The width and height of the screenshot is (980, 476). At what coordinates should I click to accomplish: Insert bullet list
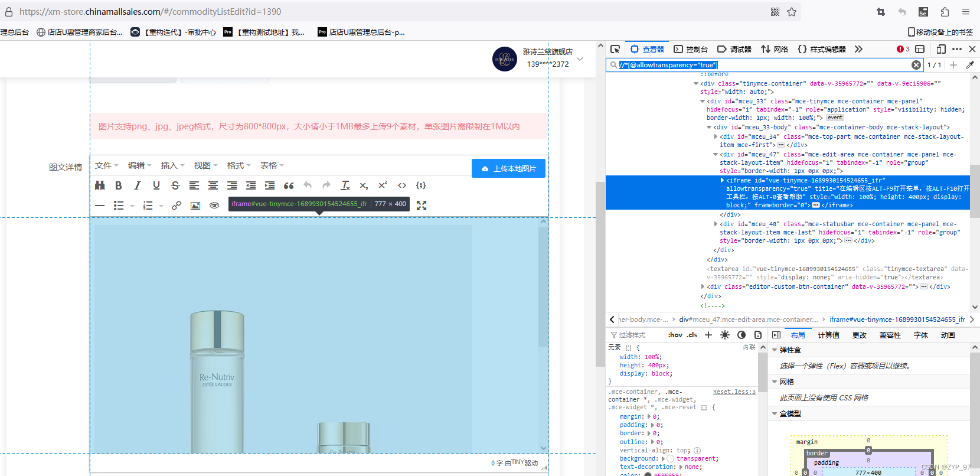tap(119, 206)
